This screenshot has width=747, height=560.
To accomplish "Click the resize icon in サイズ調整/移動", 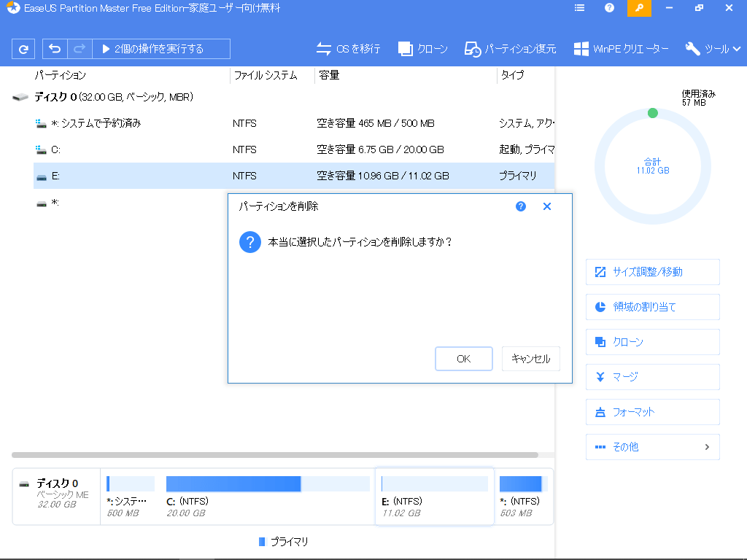I will point(600,272).
